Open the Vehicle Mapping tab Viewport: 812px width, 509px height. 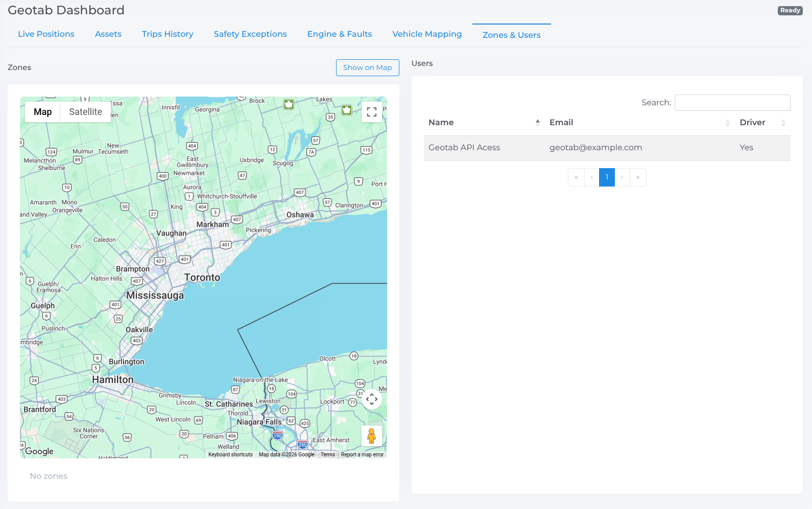427,34
